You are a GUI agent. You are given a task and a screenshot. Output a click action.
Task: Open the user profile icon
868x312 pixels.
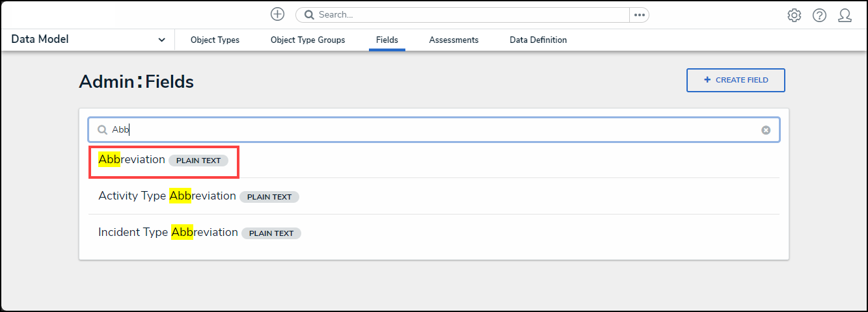pyautogui.click(x=845, y=16)
